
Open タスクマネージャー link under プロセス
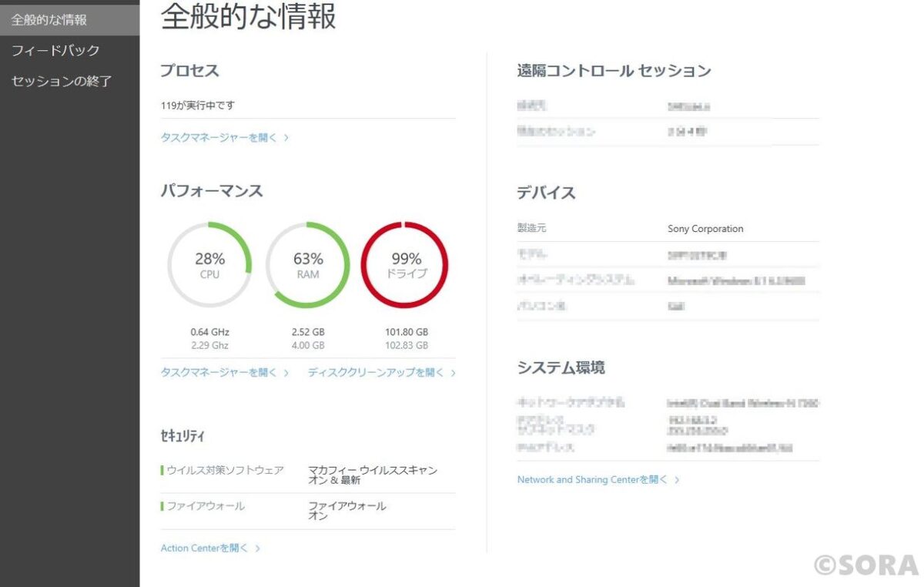[219, 137]
